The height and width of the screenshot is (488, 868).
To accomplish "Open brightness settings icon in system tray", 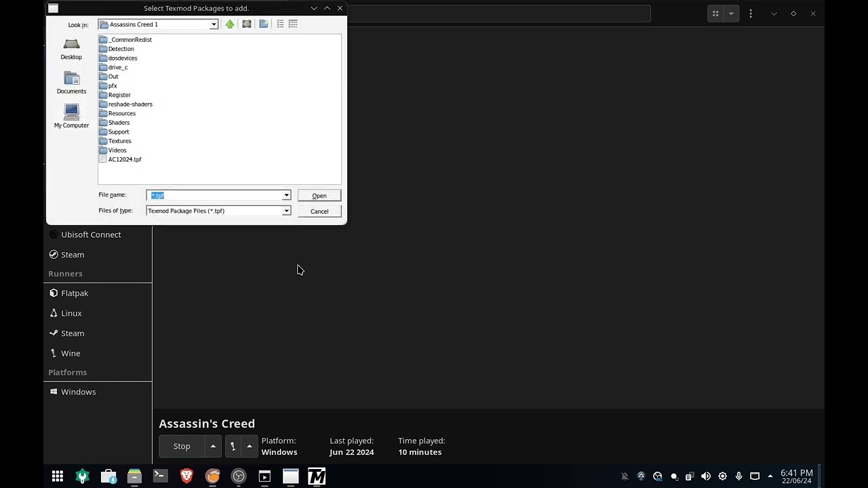I will click(722, 476).
